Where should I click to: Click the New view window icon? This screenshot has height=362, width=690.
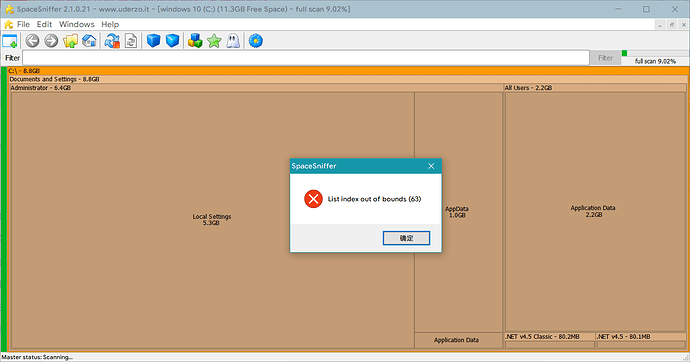click(10, 41)
